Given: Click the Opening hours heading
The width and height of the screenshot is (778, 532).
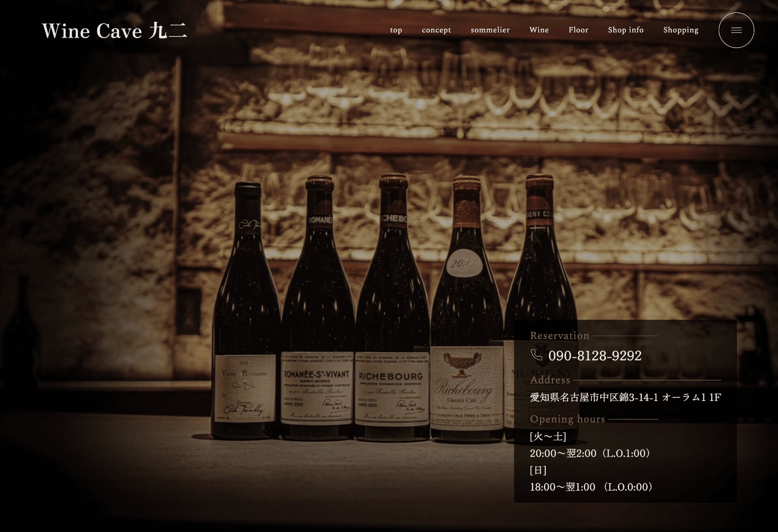Looking at the screenshot, I should [567, 419].
